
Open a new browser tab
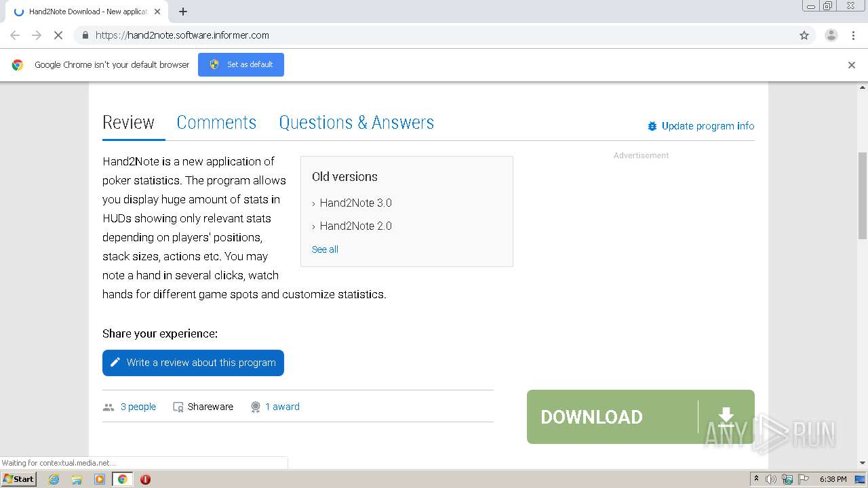click(x=183, y=12)
